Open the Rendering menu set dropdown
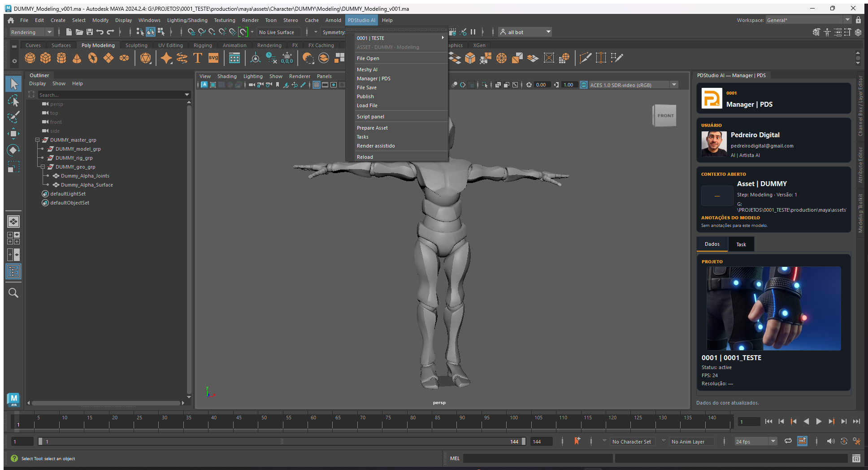The height and width of the screenshot is (470, 868). pyautogui.click(x=31, y=32)
